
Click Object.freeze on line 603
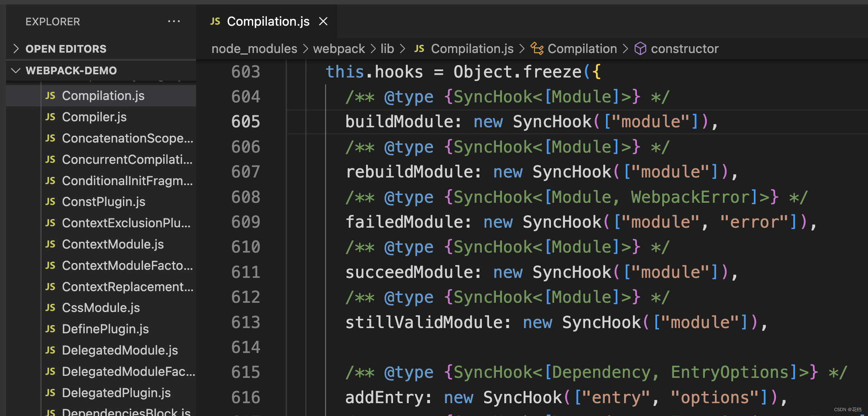tap(518, 72)
